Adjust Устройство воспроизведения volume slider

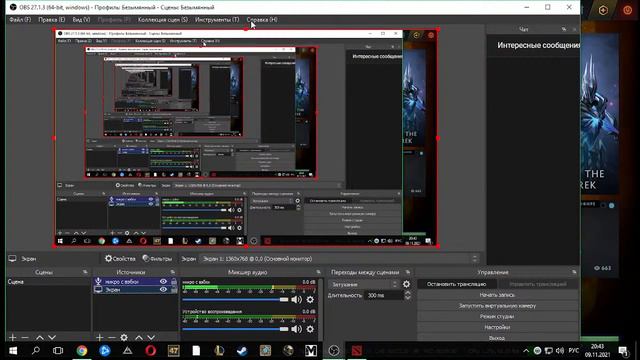click(235, 329)
